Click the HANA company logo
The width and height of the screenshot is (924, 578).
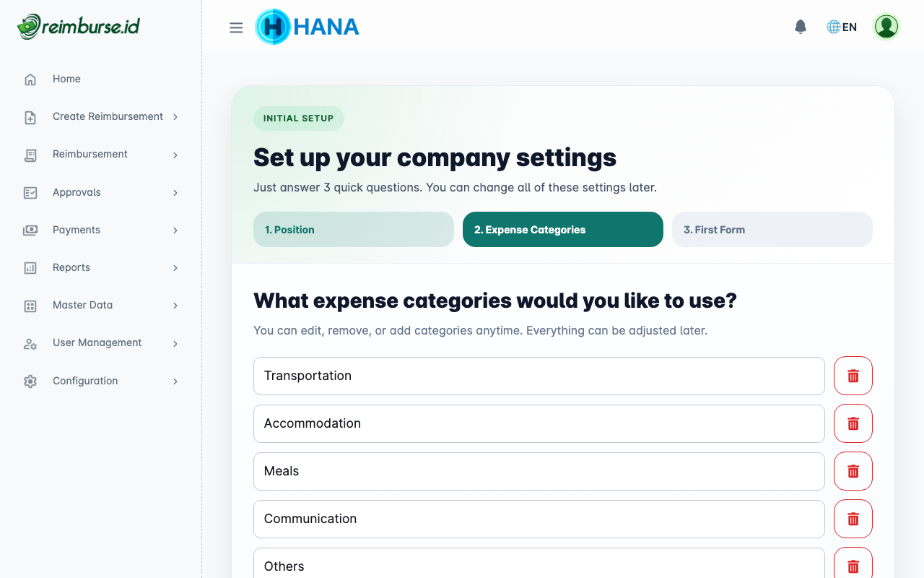[x=307, y=27]
